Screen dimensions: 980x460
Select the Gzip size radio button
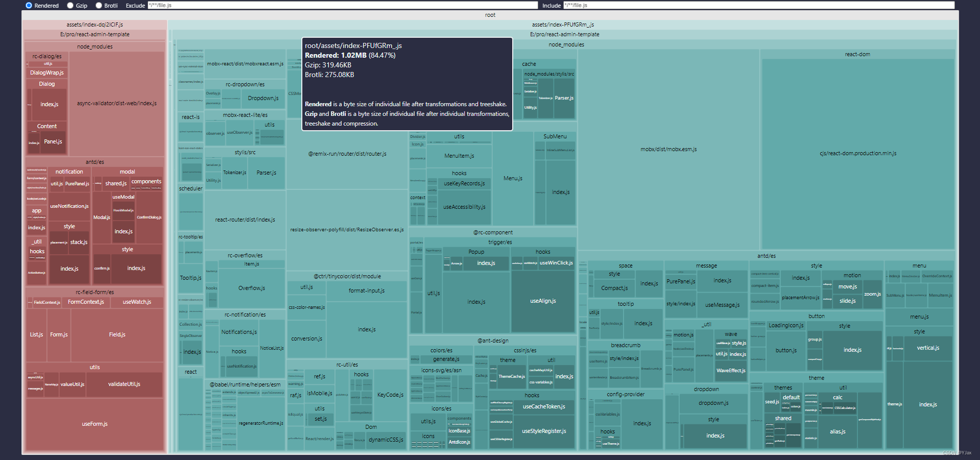(70, 5)
